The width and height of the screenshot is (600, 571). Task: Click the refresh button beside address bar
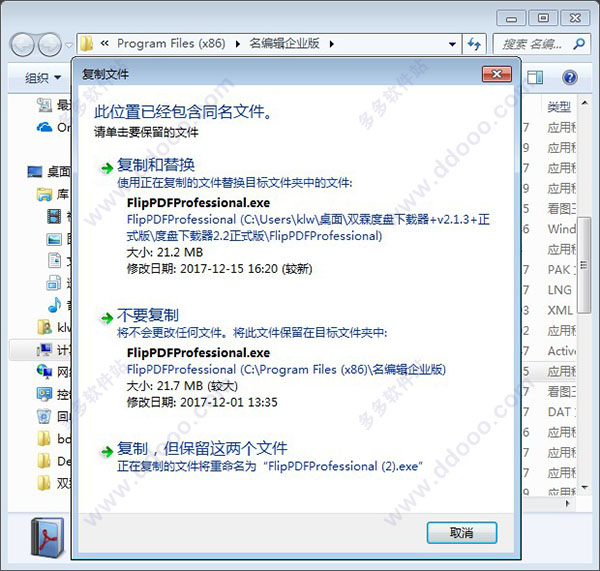(x=474, y=44)
